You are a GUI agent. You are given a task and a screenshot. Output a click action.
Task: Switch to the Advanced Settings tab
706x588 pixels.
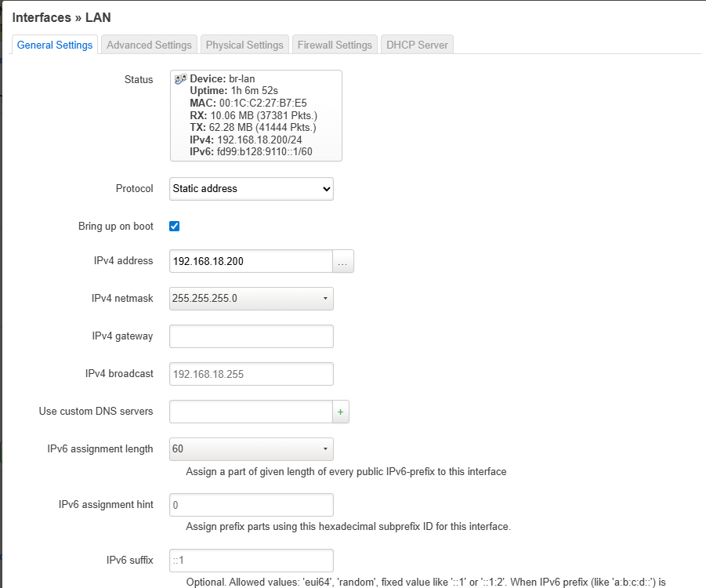point(149,45)
